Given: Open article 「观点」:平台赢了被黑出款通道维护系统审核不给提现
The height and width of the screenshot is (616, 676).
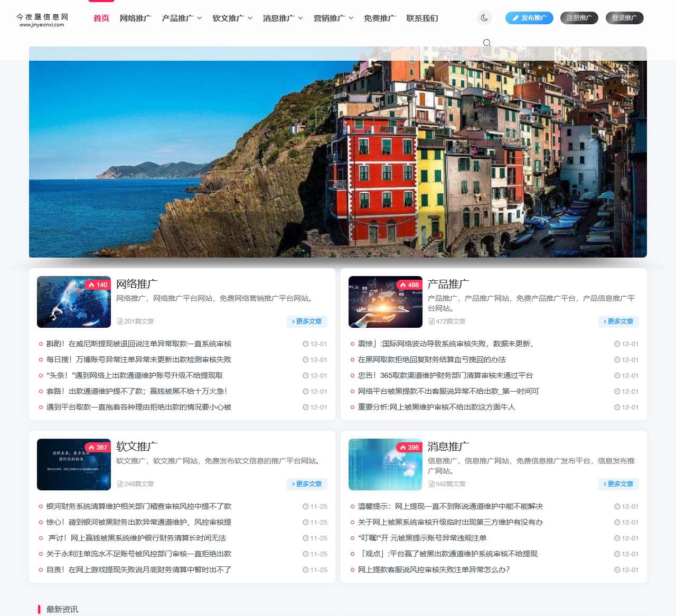Looking at the screenshot, I should pyautogui.click(x=448, y=554).
